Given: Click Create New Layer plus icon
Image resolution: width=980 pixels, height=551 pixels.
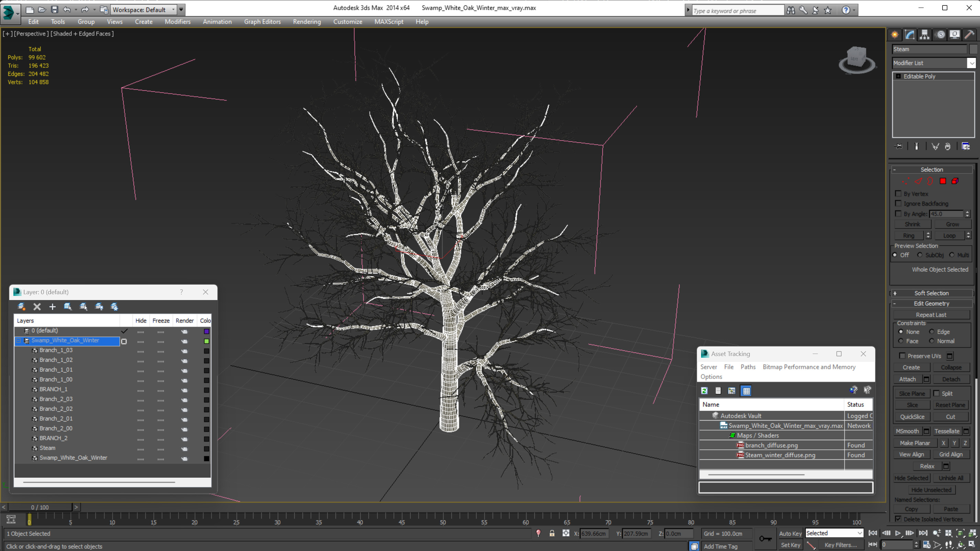Looking at the screenshot, I should [52, 307].
